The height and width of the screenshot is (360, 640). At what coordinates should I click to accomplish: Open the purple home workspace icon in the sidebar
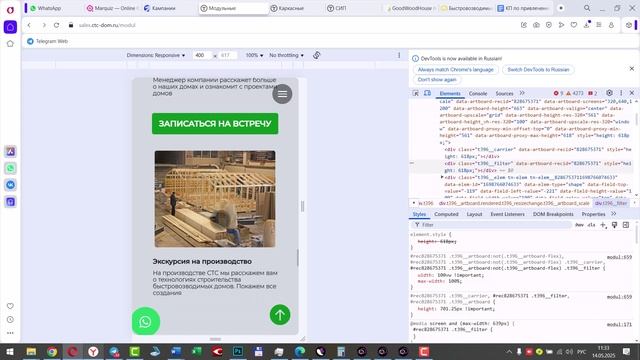(10, 27)
